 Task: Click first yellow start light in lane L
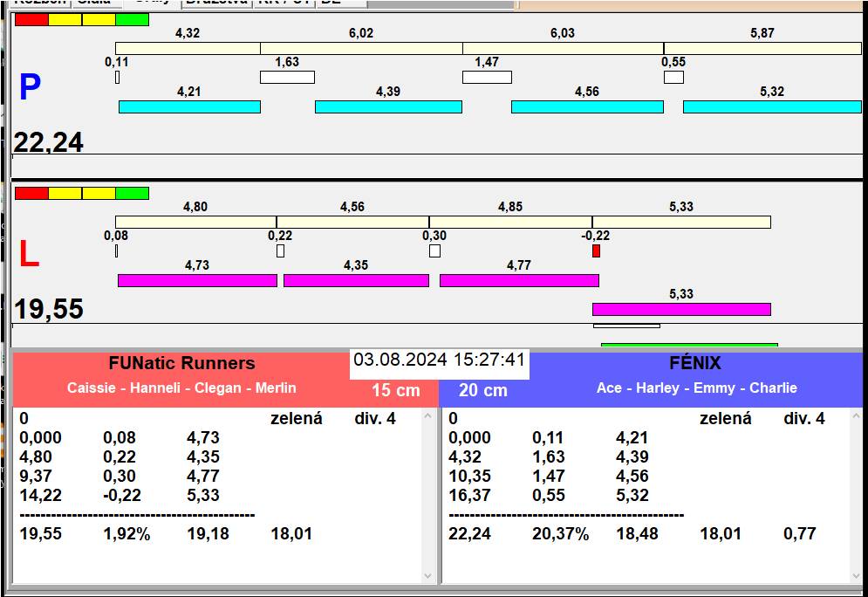click(65, 193)
